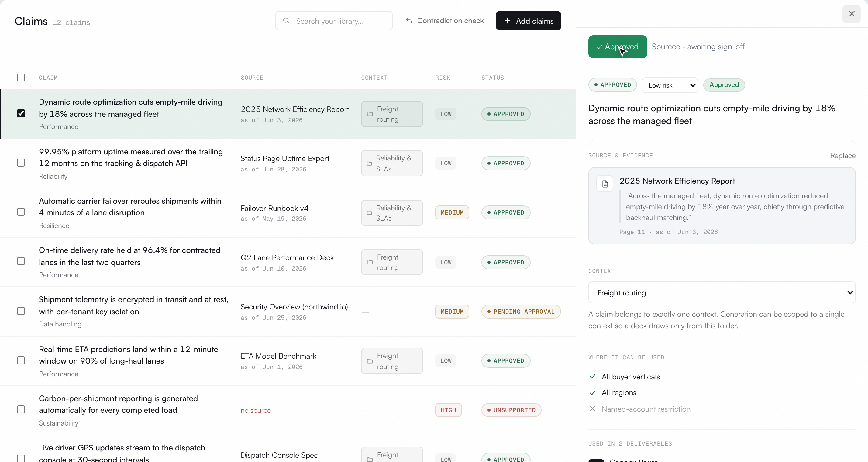The width and height of the screenshot is (868, 462).
Task: Check the Carbon-per-shipment reporting claim checkbox
Action: tap(21, 409)
